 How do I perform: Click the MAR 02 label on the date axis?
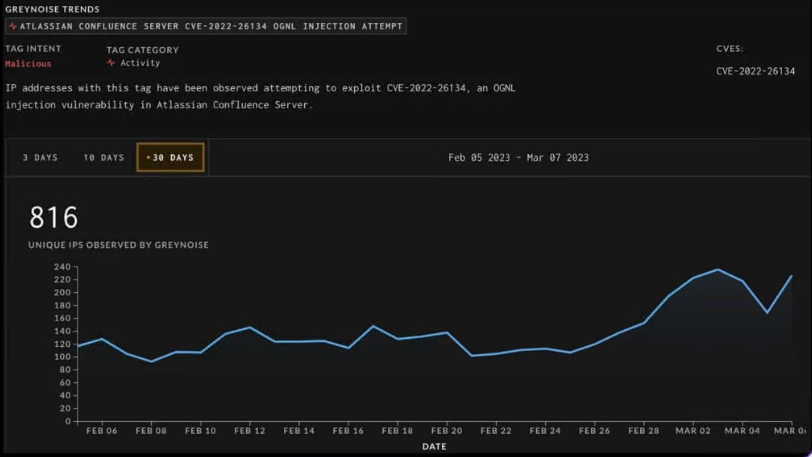pos(693,431)
